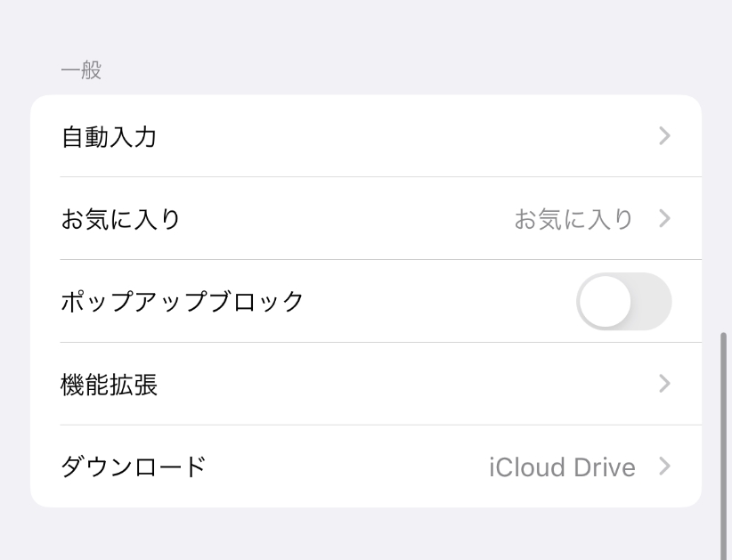Viewport: 732px width, 560px height.
Task: Click the 自動入力 label text
Action: coord(110,136)
